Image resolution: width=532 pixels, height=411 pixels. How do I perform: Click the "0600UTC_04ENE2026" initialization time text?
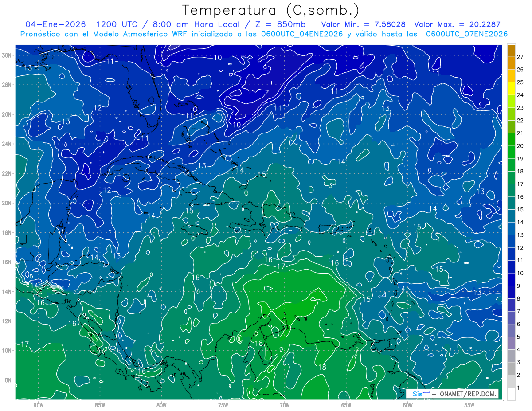(302, 34)
